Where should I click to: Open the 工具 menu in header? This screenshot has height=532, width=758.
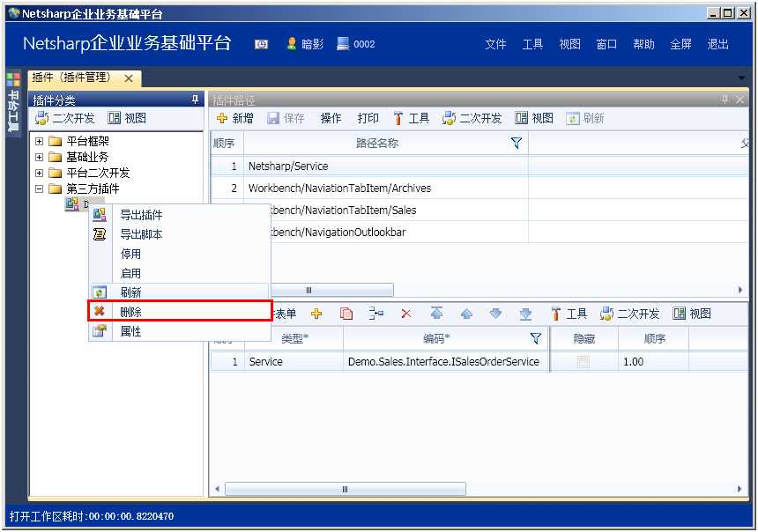(532, 44)
